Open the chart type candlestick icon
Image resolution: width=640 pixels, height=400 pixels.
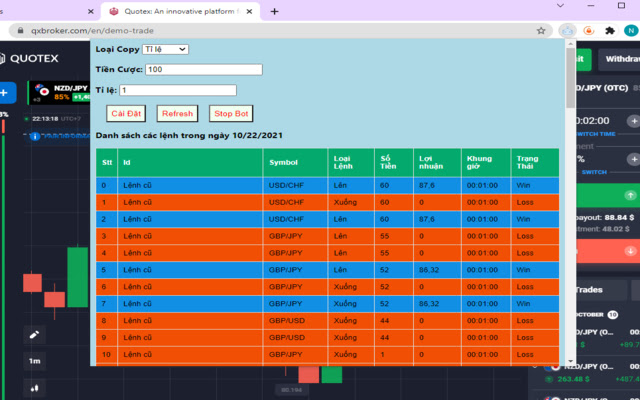pos(34,388)
